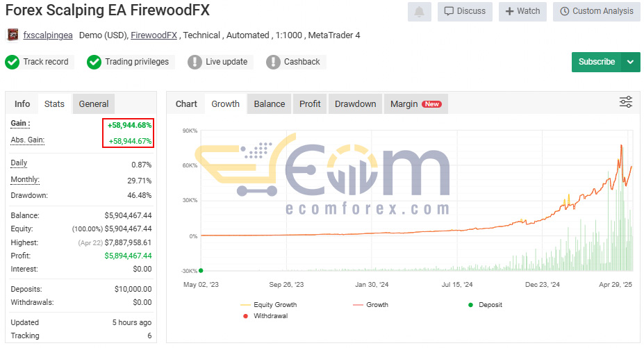This screenshot has width=644, height=348.
Task: Click the Gain label
Action: (21, 123)
